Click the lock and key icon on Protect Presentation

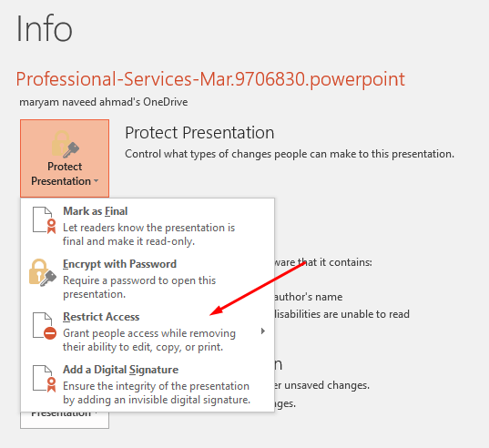[66, 145]
